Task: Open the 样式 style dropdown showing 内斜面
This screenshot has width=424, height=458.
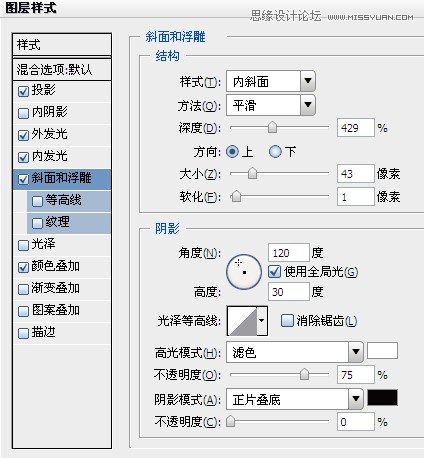Action: [271, 81]
